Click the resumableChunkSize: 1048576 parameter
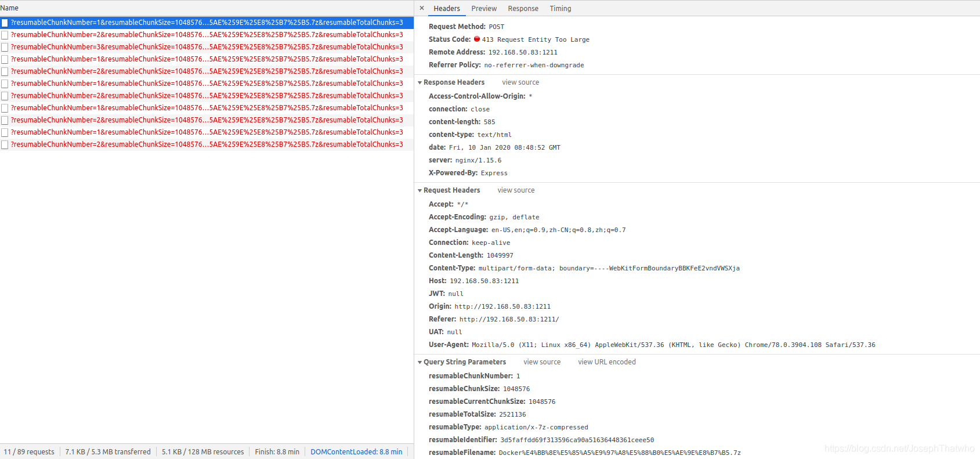Viewport: 980px width, 459px height. coord(479,389)
